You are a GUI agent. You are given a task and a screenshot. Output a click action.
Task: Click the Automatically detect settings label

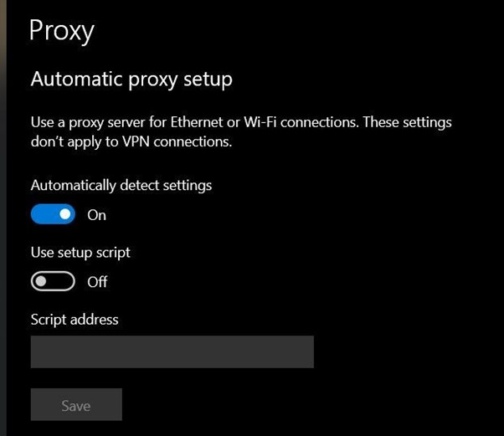(x=121, y=185)
